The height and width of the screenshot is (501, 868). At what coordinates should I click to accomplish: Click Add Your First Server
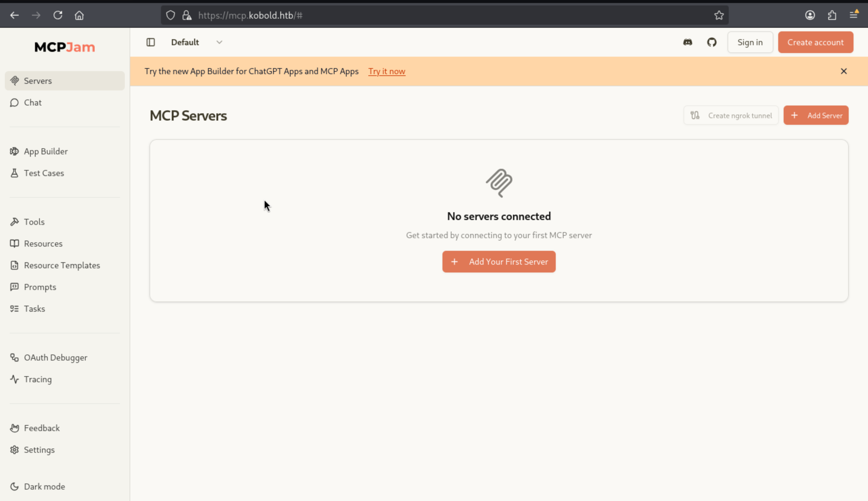pos(498,262)
